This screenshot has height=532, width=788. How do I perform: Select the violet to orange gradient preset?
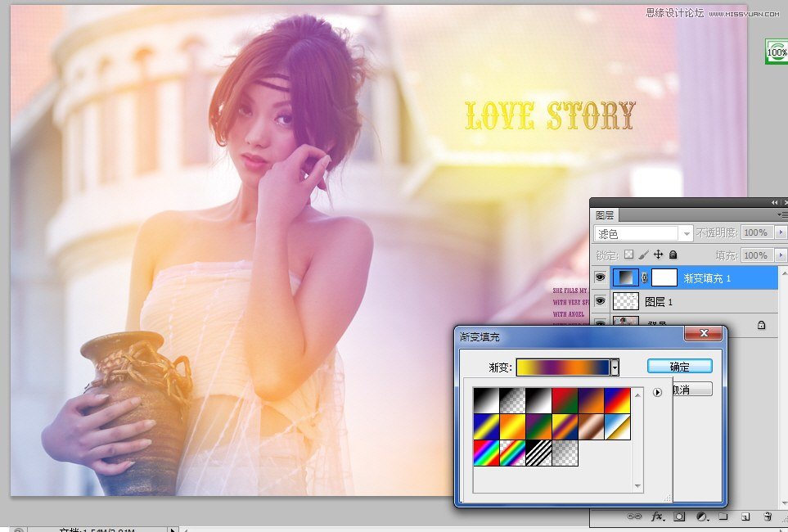pos(591,401)
